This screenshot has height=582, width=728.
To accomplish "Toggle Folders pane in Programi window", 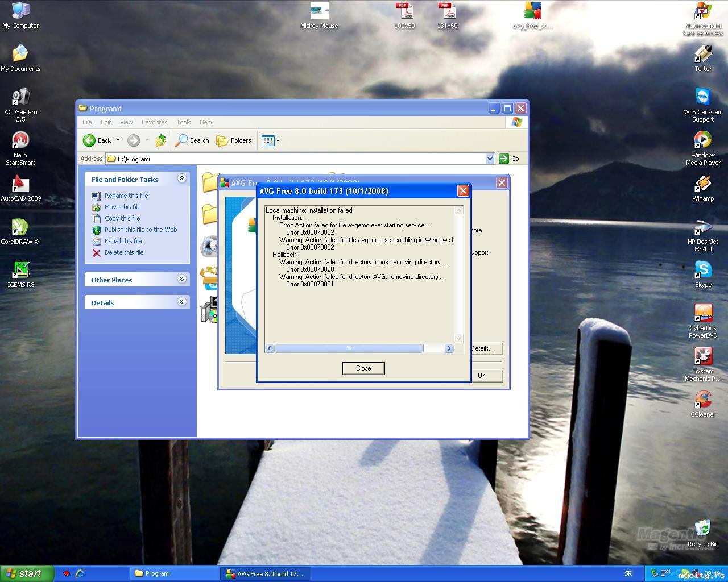I will 234,140.
